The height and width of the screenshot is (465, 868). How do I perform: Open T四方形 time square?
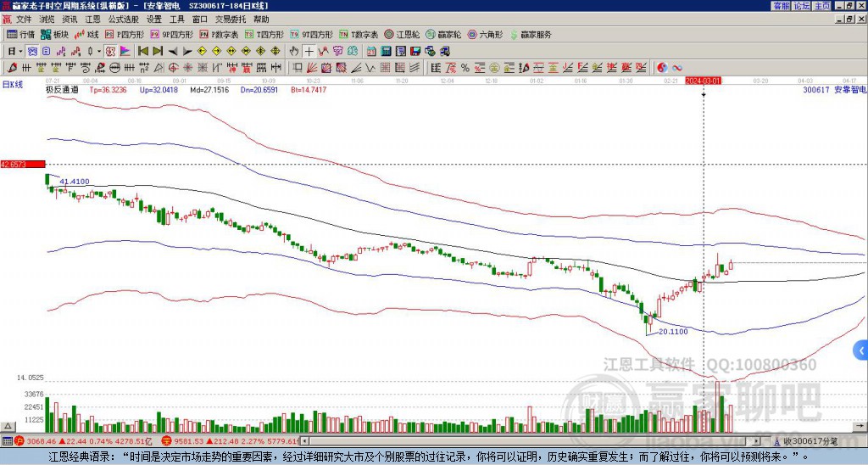click(264, 34)
